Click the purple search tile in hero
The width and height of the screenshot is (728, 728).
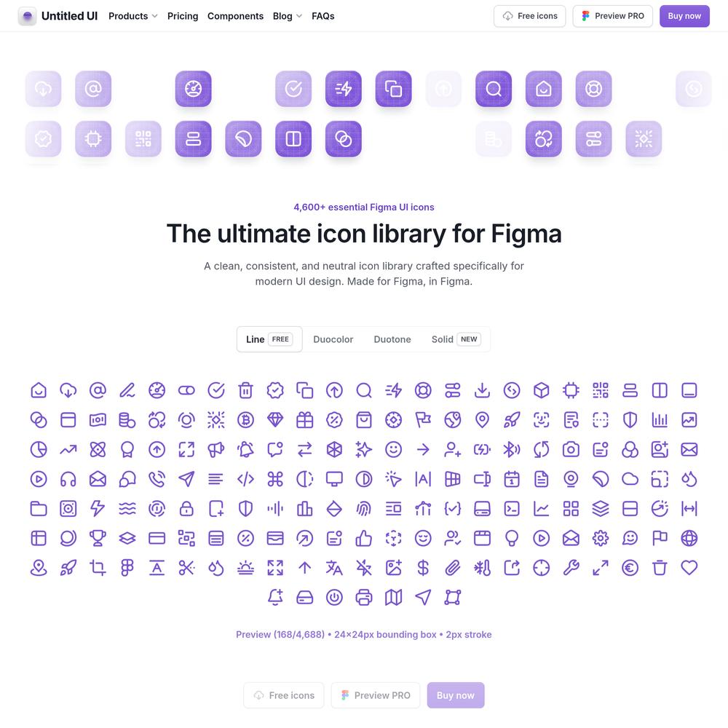point(494,89)
